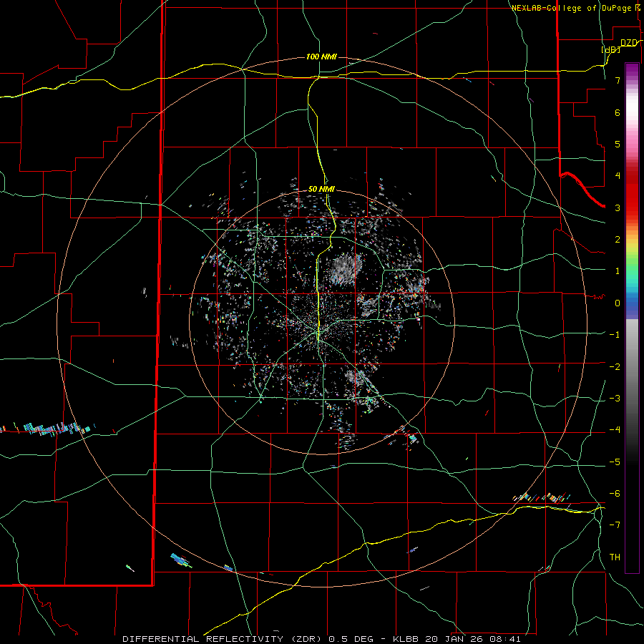Image resolution: width=644 pixels, height=644 pixels.
Task: Click the [dB] units label
Action: [611, 49]
